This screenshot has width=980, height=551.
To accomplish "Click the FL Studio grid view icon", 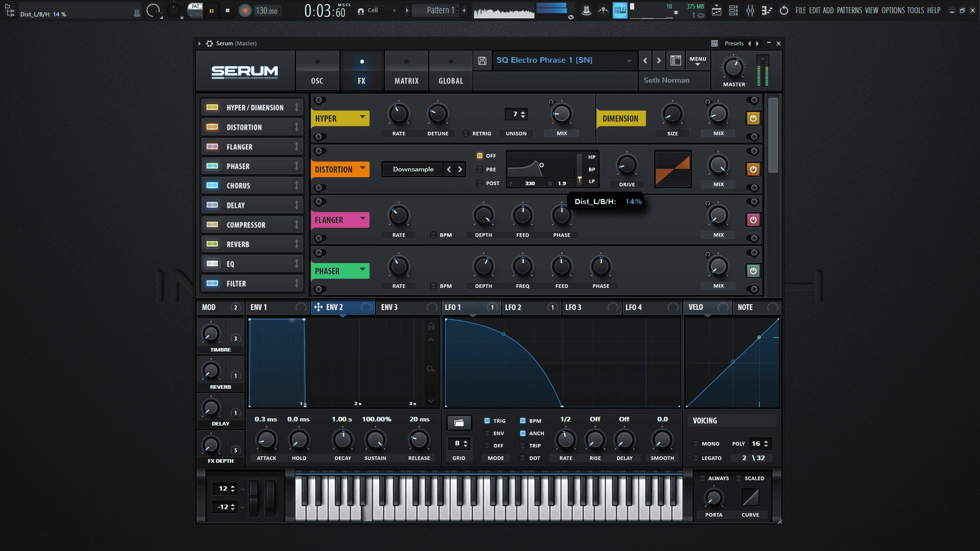I will pos(620,10).
